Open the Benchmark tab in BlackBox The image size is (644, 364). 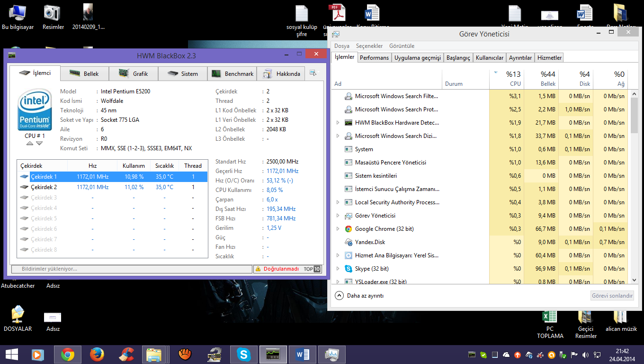232,73
